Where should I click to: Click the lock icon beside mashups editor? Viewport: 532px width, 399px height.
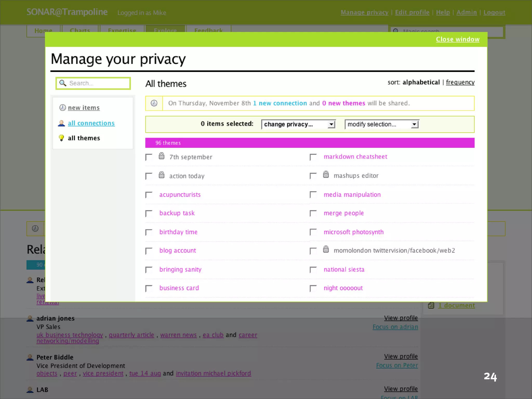click(326, 174)
